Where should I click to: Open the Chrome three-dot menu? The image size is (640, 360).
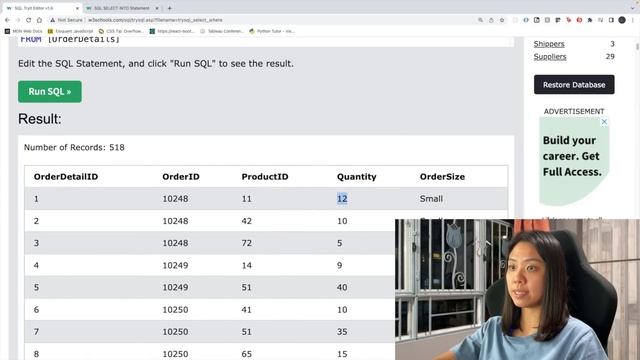633,20
